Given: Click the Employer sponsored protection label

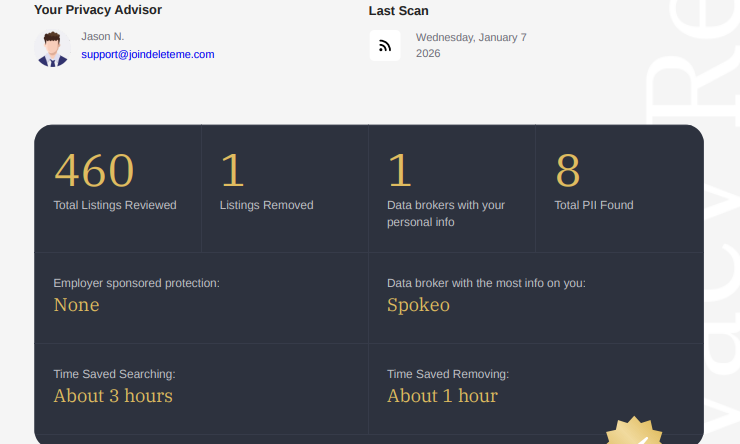Looking at the screenshot, I should (x=136, y=283).
